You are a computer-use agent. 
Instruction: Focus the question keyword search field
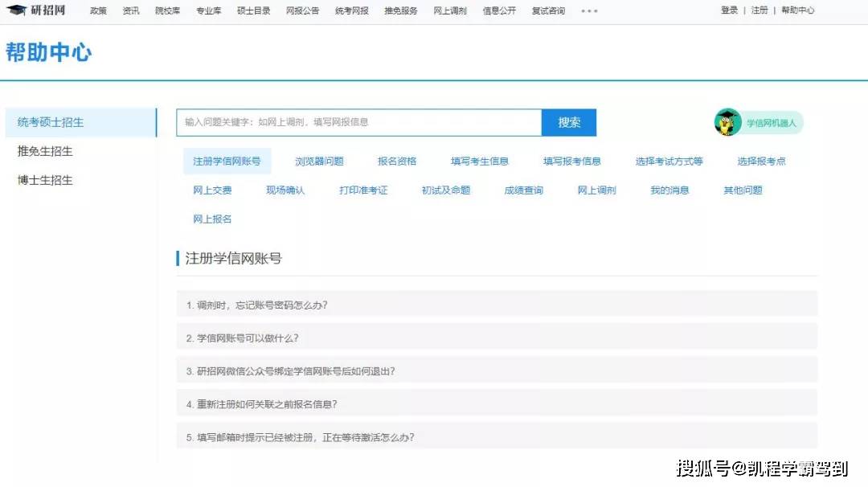pos(358,122)
